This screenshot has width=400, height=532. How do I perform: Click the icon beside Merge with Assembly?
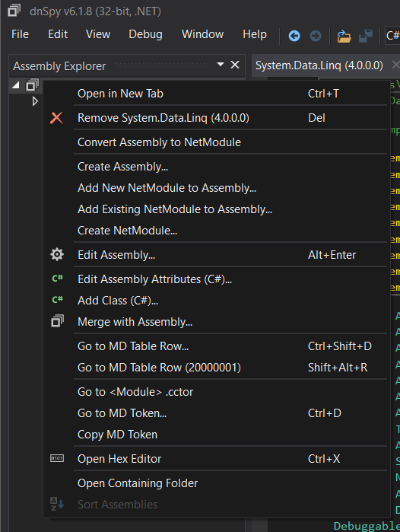click(57, 321)
